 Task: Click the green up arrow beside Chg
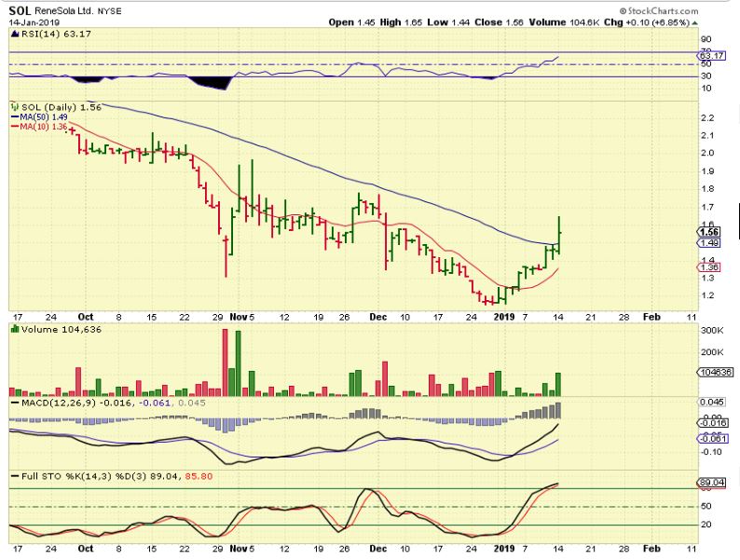coord(694,22)
